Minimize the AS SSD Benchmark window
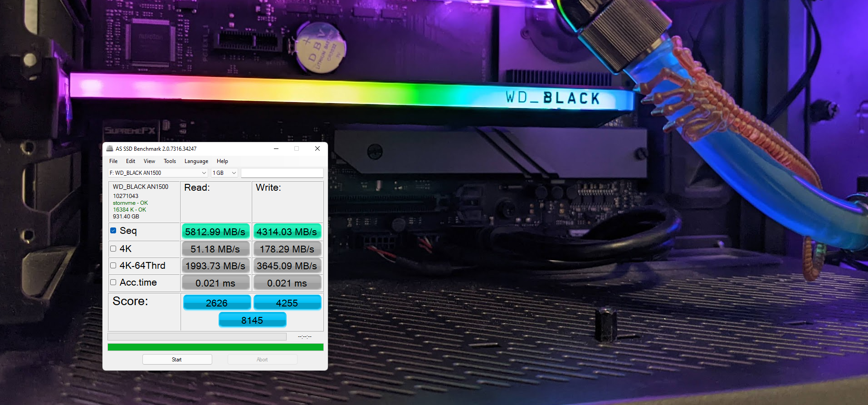The height and width of the screenshot is (405, 868). pos(276,148)
